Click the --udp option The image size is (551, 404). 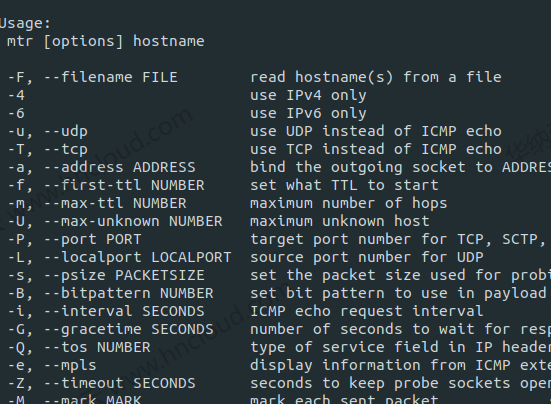[x=66, y=131]
